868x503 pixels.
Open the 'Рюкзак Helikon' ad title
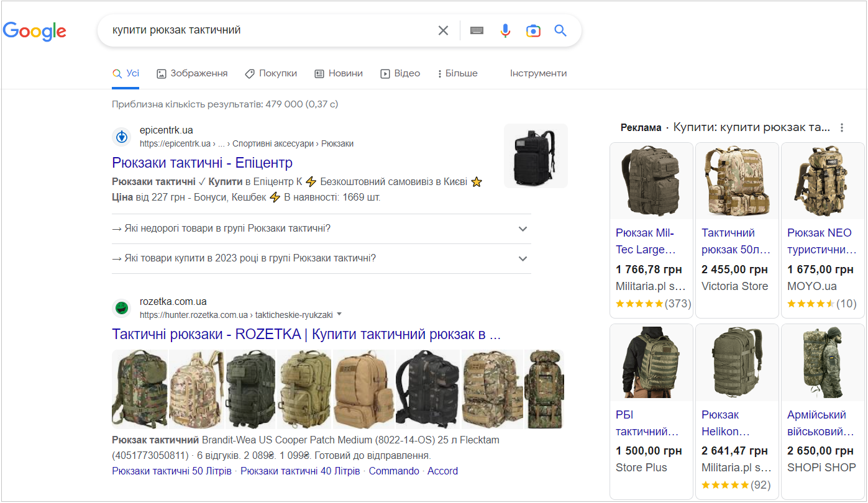tap(726, 423)
